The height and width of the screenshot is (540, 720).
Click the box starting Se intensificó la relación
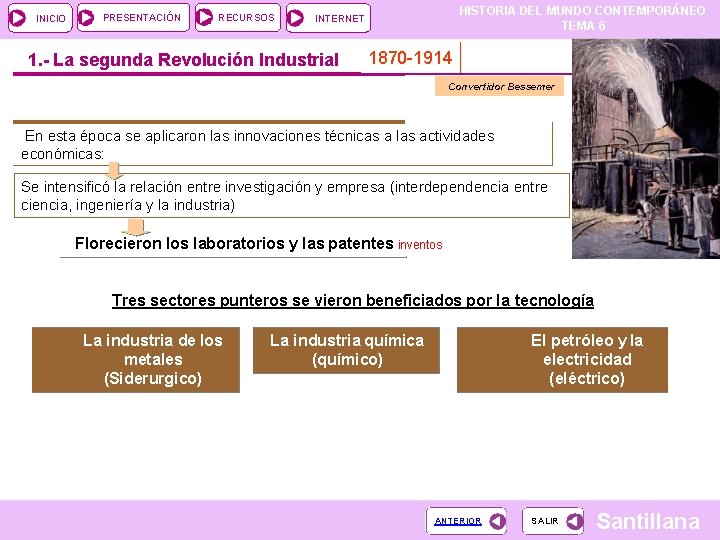click(292, 196)
